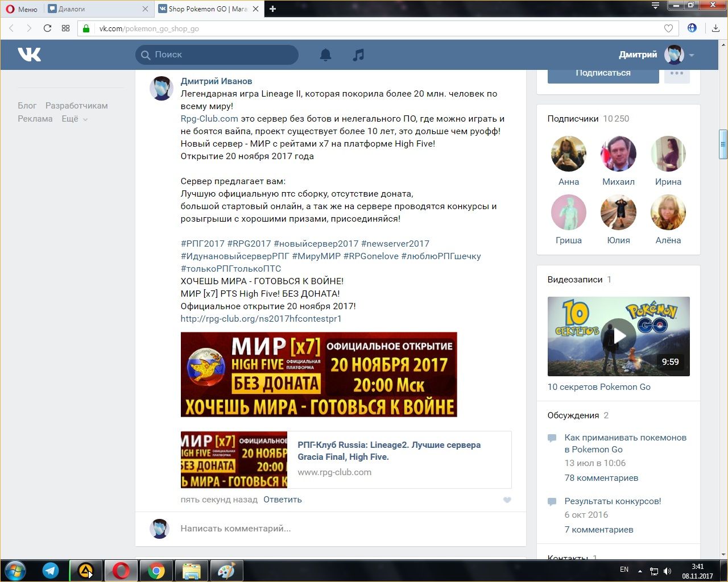The width and height of the screenshot is (728, 582).
Task: Click the 10 секретов Pokemon Go title
Action: [x=599, y=387]
